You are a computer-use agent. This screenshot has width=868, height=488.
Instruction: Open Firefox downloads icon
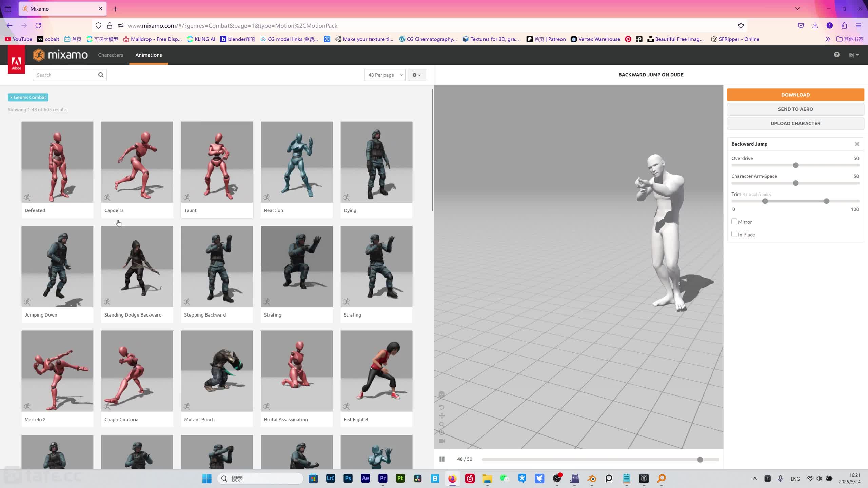tap(815, 26)
